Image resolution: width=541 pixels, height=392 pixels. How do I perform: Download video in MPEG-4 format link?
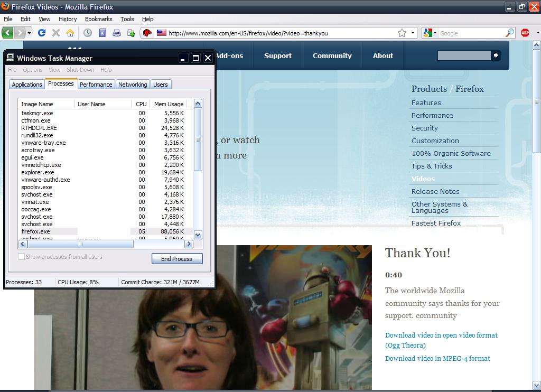click(x=437, y=359)
